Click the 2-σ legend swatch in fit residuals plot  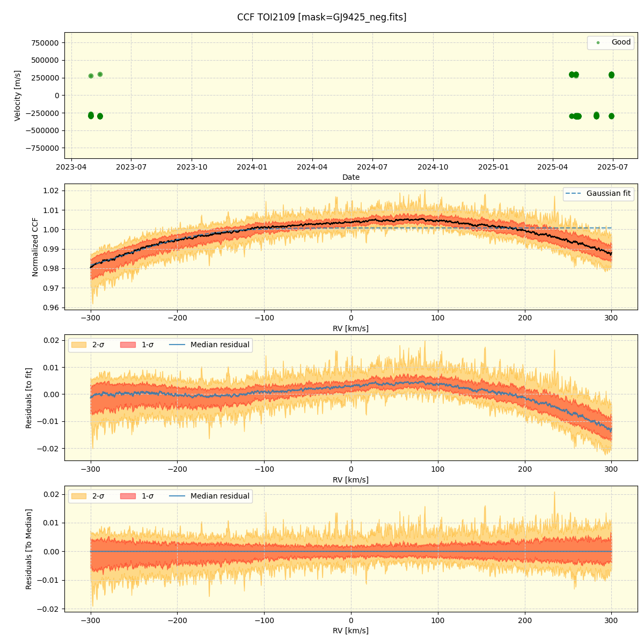tap(79, 345)
